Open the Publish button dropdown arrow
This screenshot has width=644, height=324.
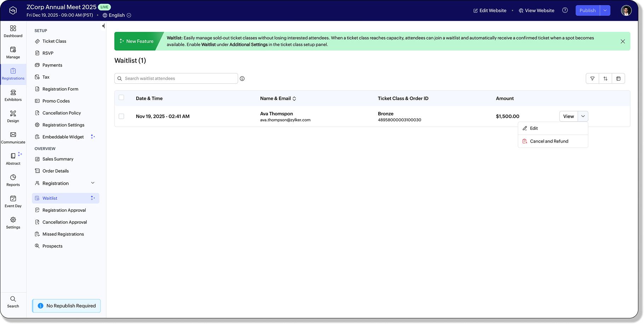[x=605, y=10]
